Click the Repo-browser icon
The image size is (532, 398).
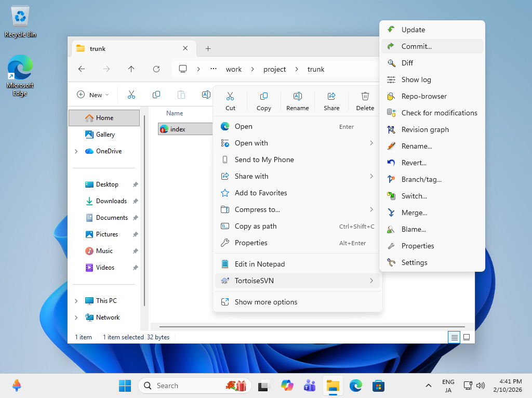[391, 96]
